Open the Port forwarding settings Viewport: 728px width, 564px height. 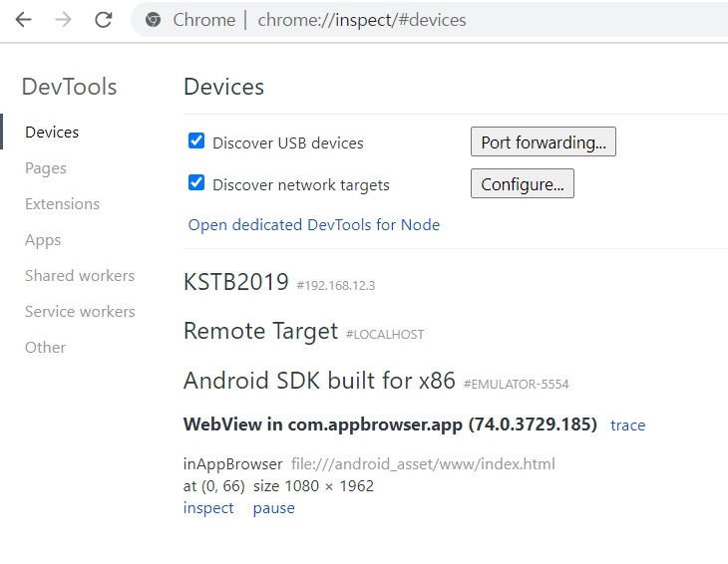[544, 141]
